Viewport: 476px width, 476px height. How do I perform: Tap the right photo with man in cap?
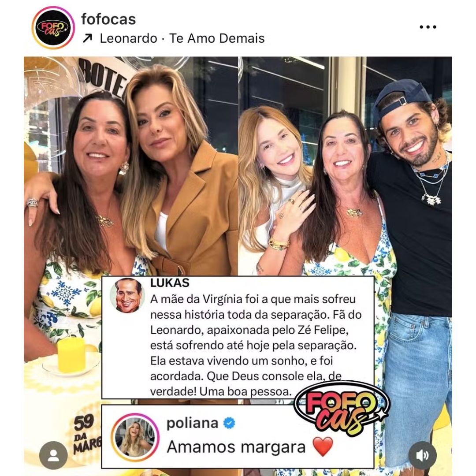(x=345, y=166)
